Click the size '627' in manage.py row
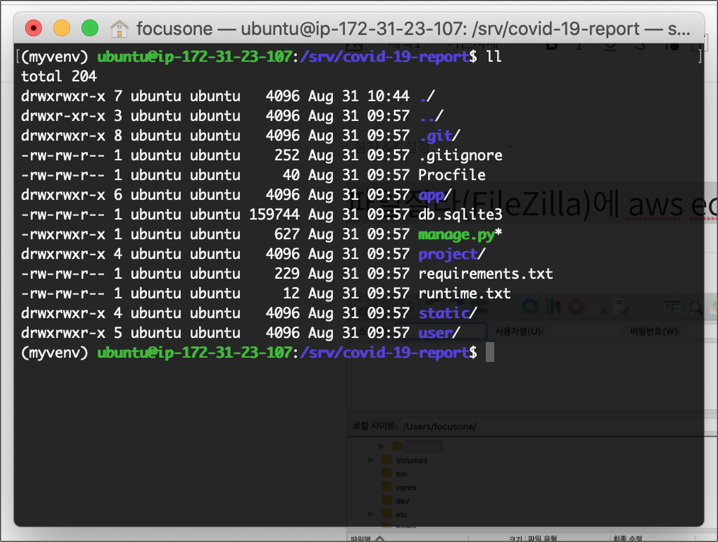 pyautogui.click(x=287, y=234)
